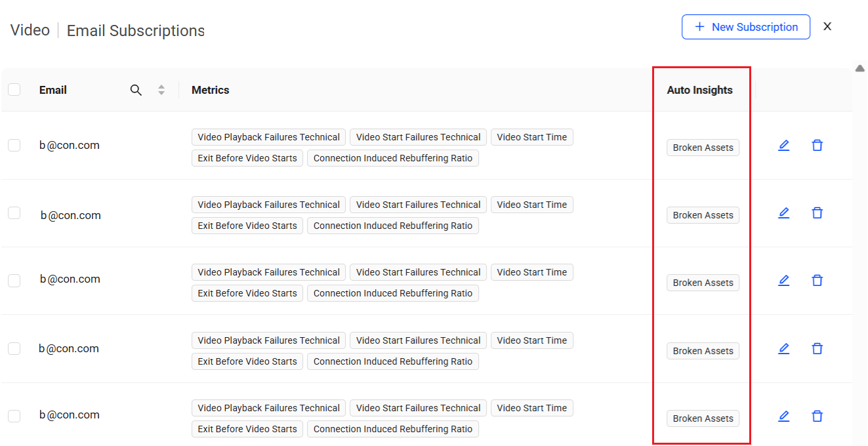Click the Auto Insights column header
868x446 pixels.
[699, 91]
